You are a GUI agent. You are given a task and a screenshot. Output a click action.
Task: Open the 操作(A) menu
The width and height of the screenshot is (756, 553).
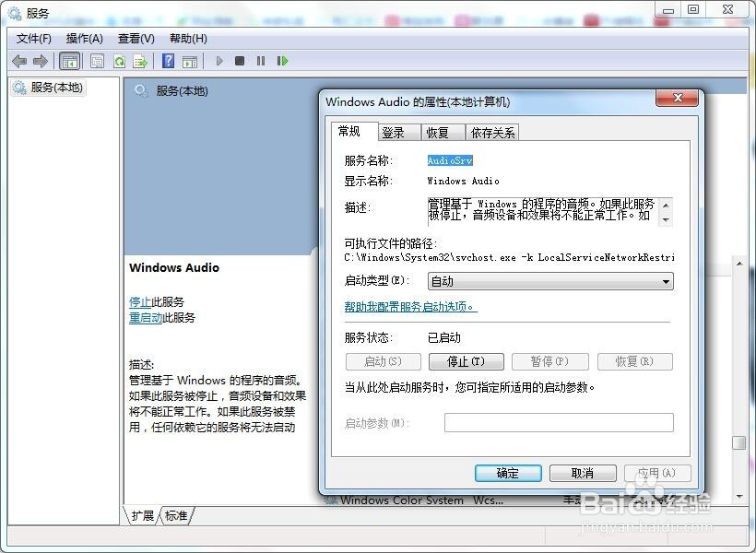[85, 39]
